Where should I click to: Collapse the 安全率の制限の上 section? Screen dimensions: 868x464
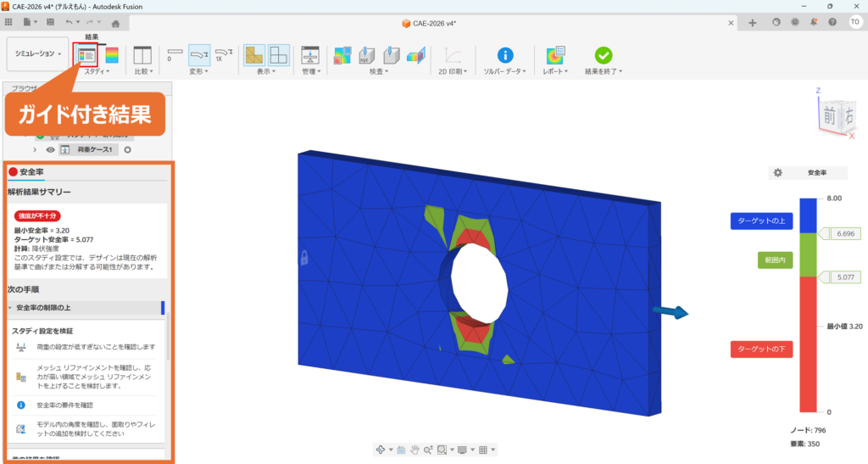click(x=10, y=307)
